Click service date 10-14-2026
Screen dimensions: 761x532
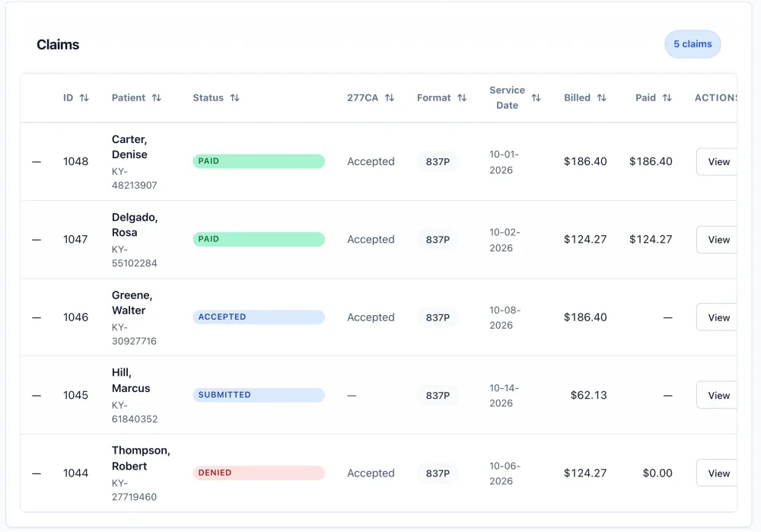pos(504,396)
